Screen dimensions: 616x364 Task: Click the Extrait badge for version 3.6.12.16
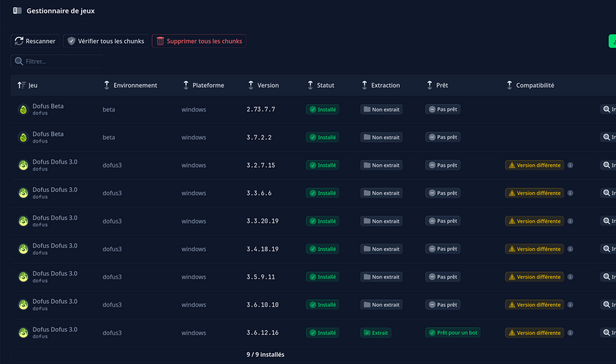(376, 333)
